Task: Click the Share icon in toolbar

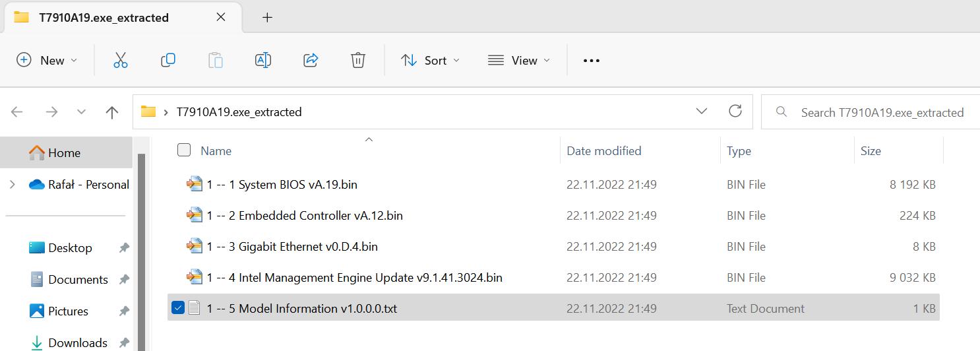Action: (x=311, y=60)
